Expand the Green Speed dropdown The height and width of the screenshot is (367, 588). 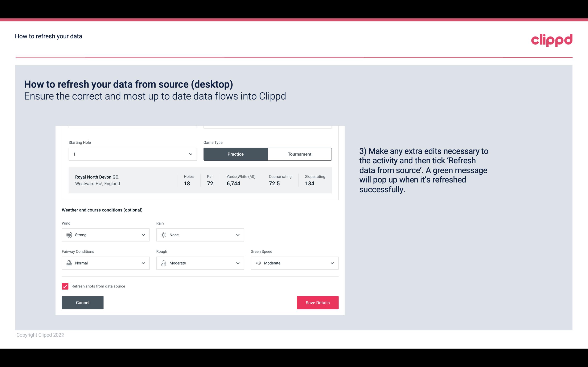[332, 263]
